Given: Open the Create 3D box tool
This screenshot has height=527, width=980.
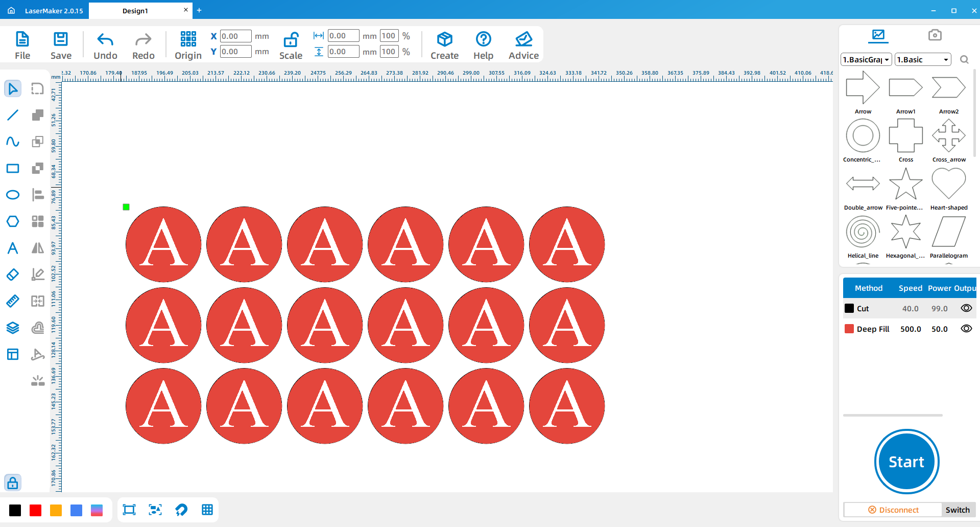Looking at the screenshot, I should point(444,45).
